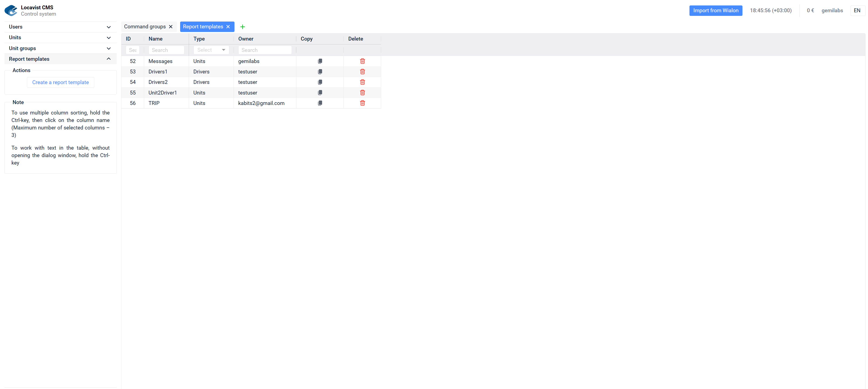Image resolution: width=868 pixels, height=389 pixels.
Task: Click the Import from Wialon button
Action: pyautogui.click(x=716, y=10)
